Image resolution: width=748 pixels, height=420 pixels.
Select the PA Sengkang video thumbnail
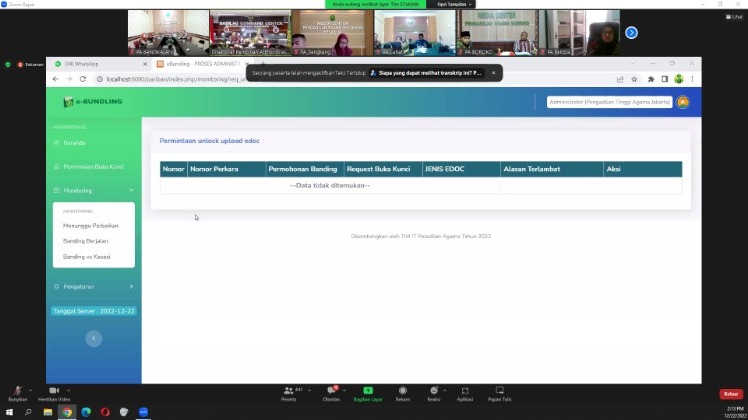pyautogui.click(x=332, y=32)
